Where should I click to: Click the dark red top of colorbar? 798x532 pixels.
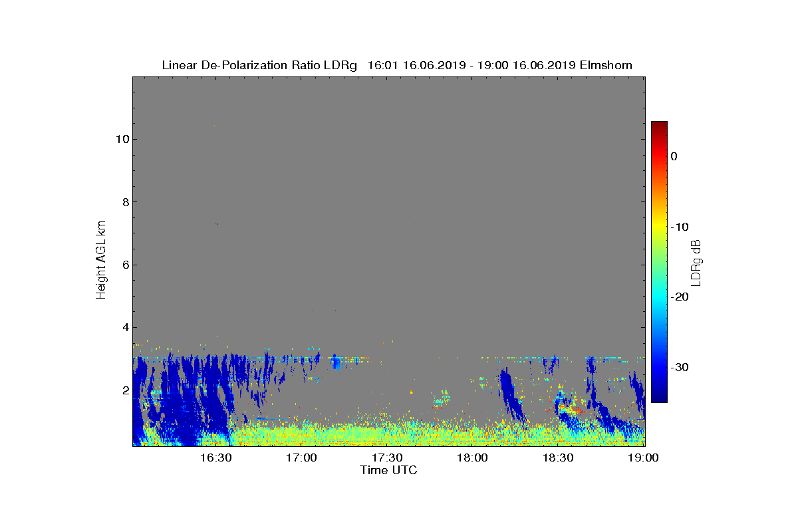pos(659,126)
